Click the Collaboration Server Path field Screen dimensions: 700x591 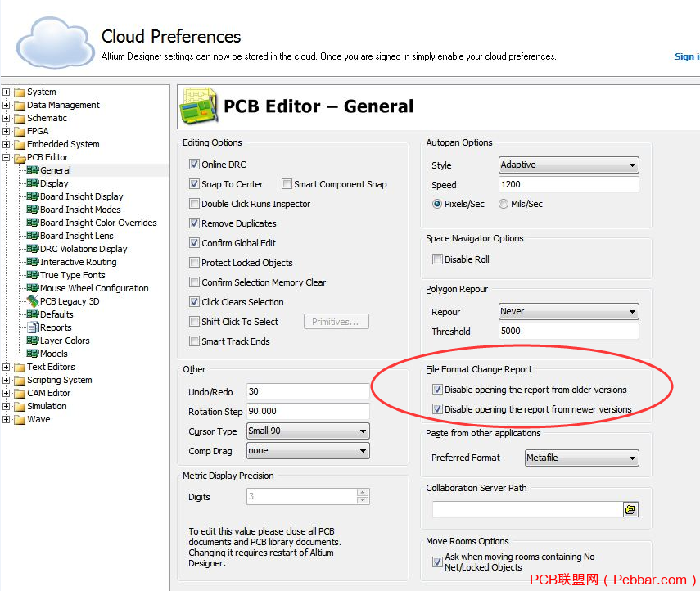pos(528,509)
